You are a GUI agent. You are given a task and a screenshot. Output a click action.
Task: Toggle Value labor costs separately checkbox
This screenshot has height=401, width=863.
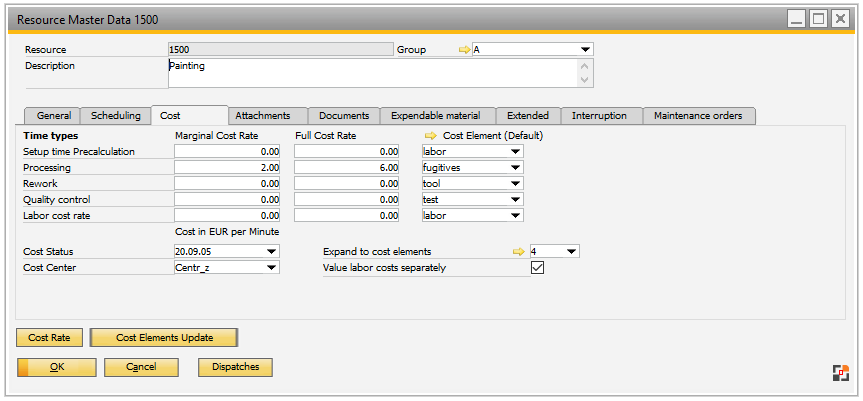click(537, 268)
